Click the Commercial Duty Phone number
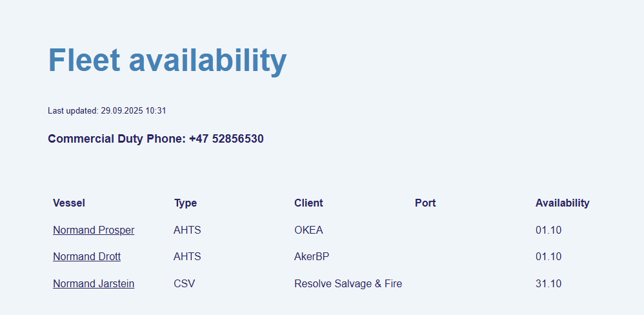The width and height of the screenshot is (644, 315). point(226,139)
